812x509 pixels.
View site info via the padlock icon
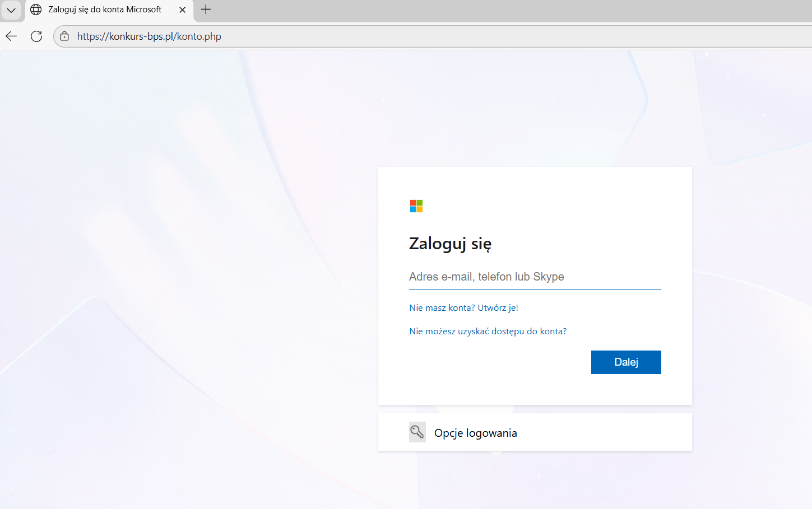64,36
